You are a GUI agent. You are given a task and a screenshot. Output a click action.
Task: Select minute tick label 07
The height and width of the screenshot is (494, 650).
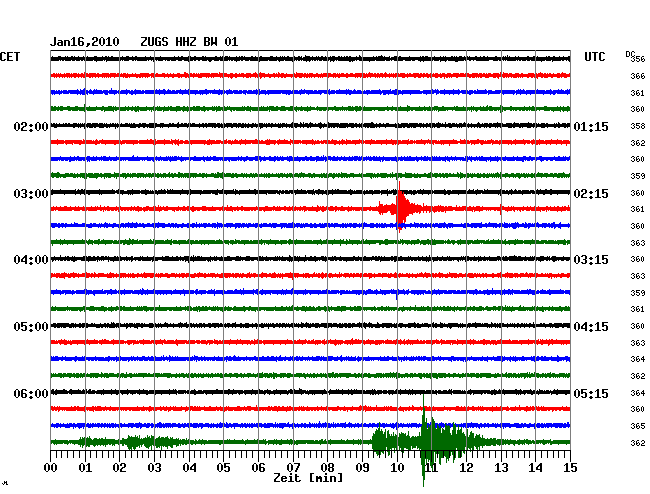293,467
